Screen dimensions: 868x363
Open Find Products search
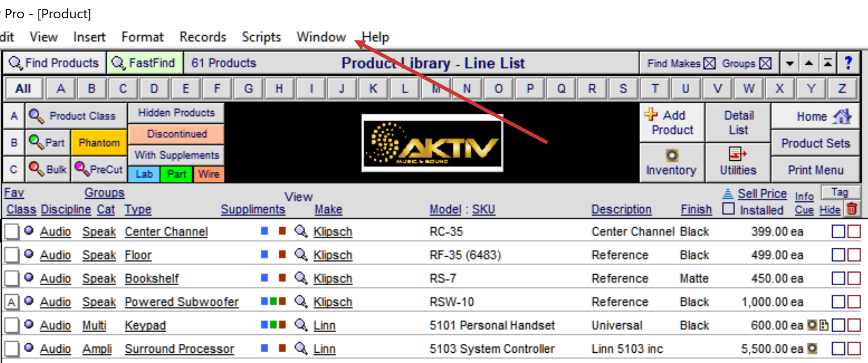click(54, 63)
